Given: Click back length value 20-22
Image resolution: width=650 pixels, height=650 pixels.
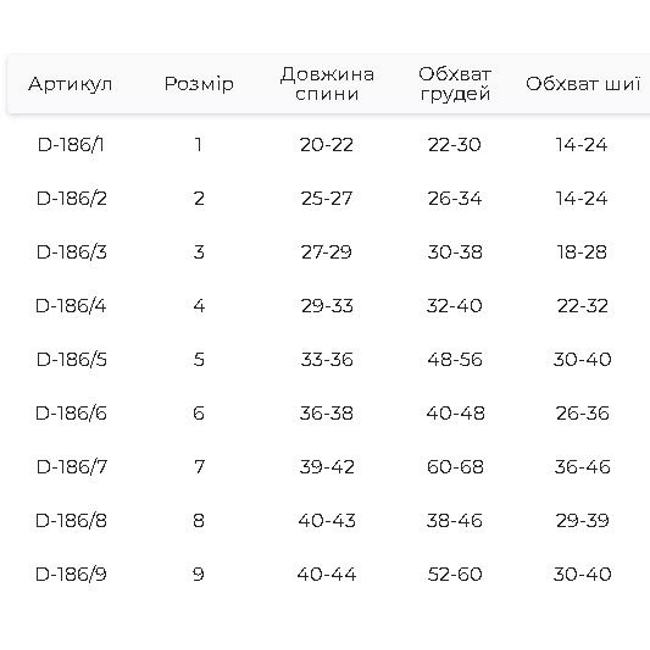Looking at the screenshot, I should [x=327, y=145].
